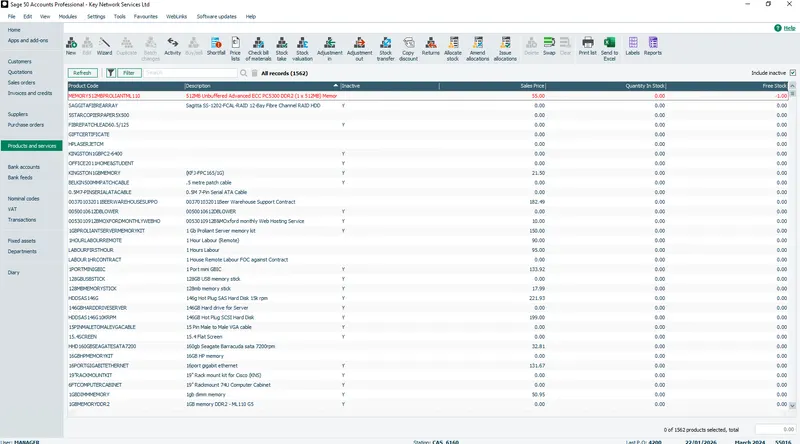Select '1 Hour Labour (Remote)' description
The height and width of the screenshot is (444, 800).
212,240
